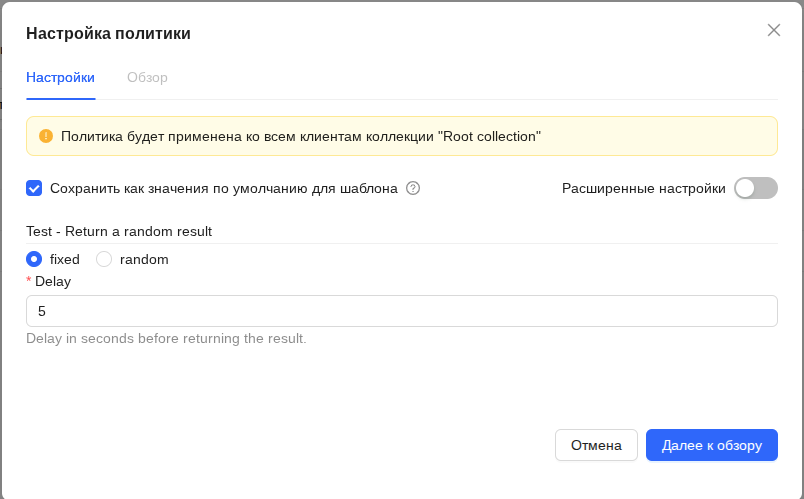This screenshot has width=804, height=499.
Task: Open the Обзор tab
Action: click(147, 77)
